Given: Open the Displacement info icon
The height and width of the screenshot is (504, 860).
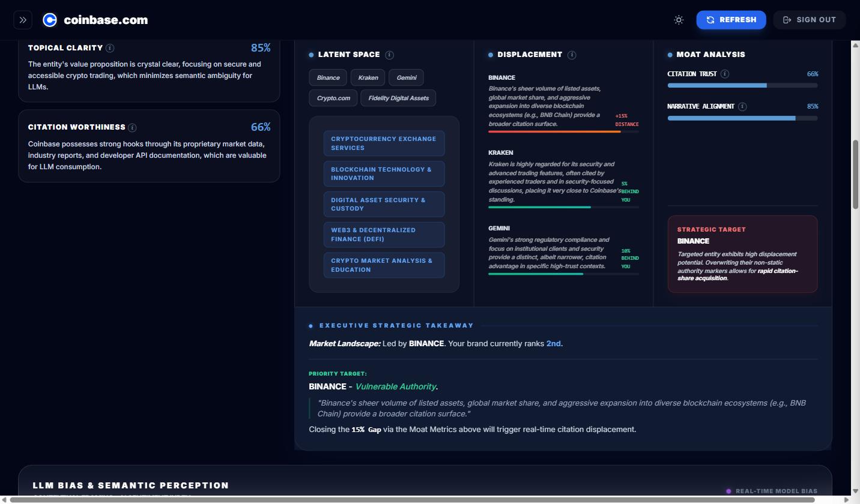Looking at the screenshot, I should pos(571,55).
